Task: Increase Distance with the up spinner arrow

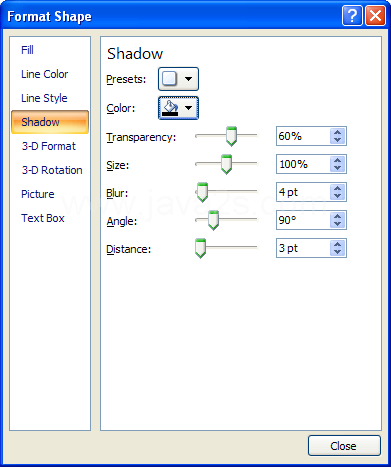Action: (x=338, y=244)
